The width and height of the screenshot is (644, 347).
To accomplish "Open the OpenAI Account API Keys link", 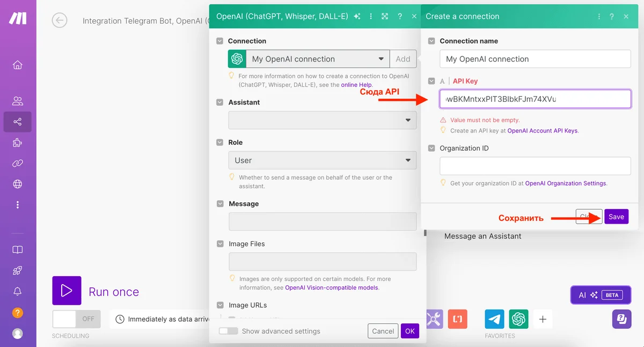I will (x=543, y=130).
